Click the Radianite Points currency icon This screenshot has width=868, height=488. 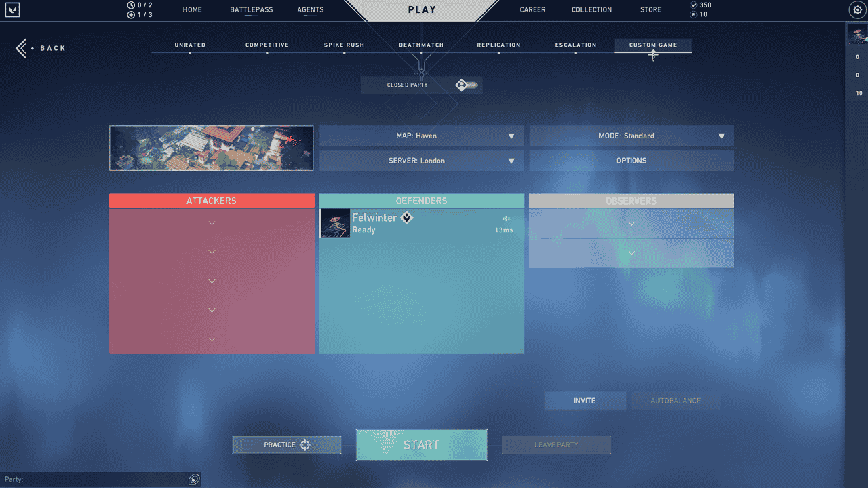click(x=693, y=14)
